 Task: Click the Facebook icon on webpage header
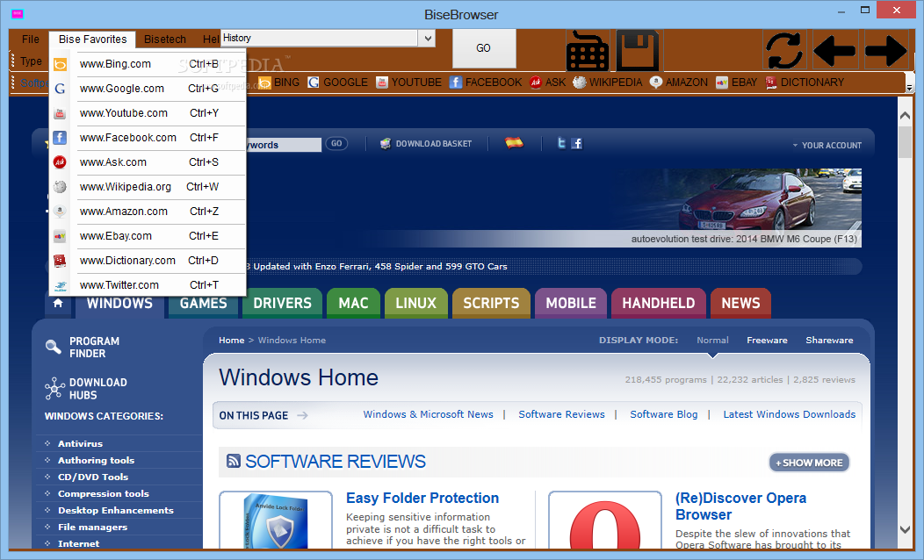coord(577,143)
